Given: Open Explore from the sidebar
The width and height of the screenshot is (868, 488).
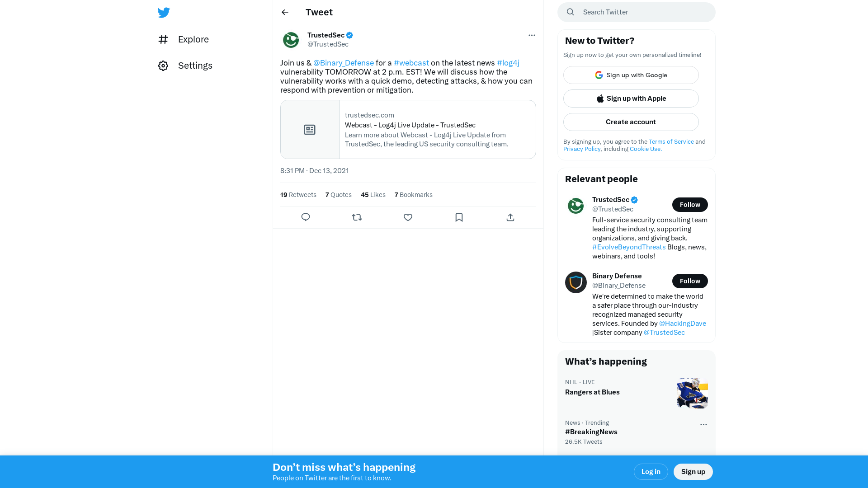Looking at the screenshot, I should [183, 39].
